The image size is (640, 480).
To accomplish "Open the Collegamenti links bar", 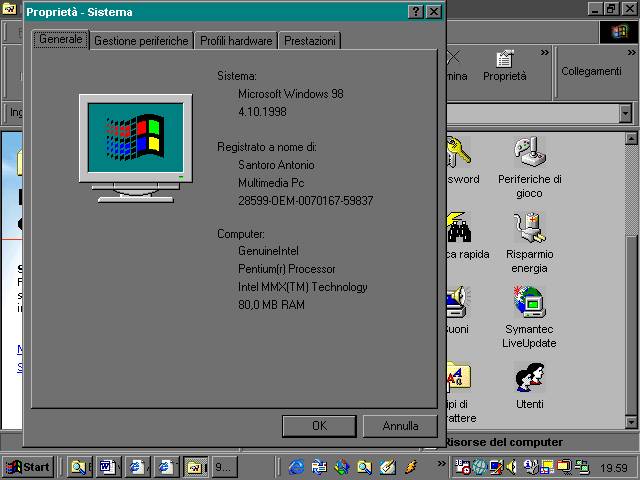I will tap(591, 71).
